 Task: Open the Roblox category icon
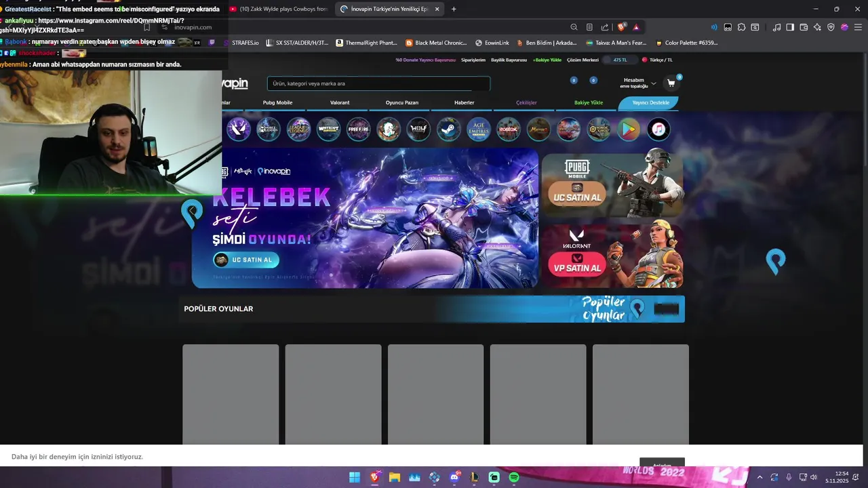pyautogui.click(x=509, y=129)
